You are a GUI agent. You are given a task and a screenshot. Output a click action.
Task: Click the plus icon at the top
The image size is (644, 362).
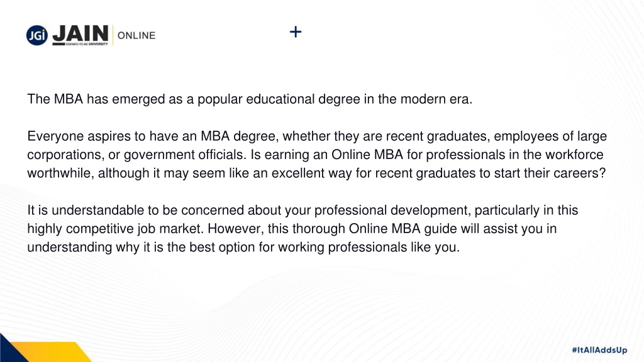pyautogui.click(x=296, y=31)
